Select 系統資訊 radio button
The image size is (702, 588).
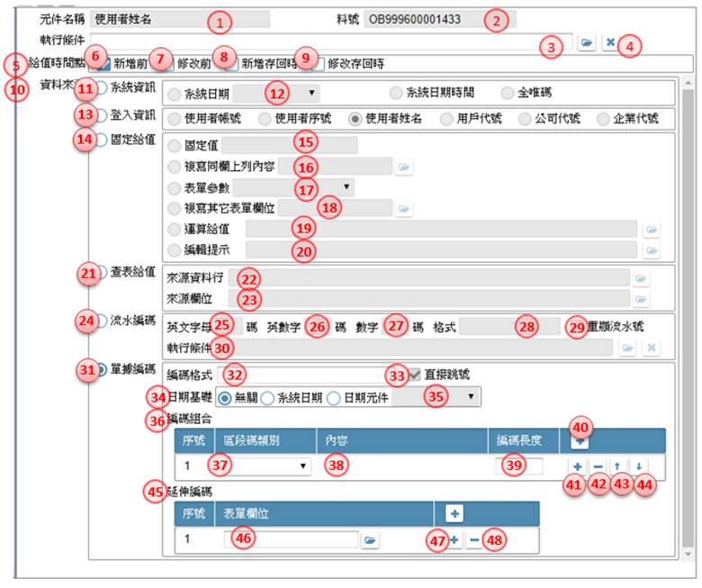(101, 87)
